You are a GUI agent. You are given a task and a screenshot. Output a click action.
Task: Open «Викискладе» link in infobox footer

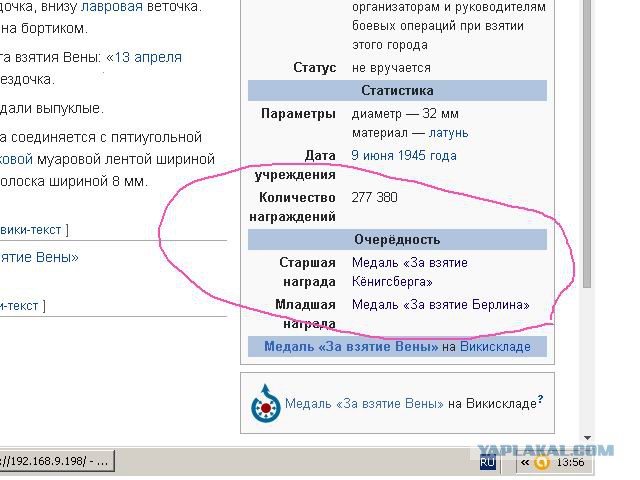(495, 347)
